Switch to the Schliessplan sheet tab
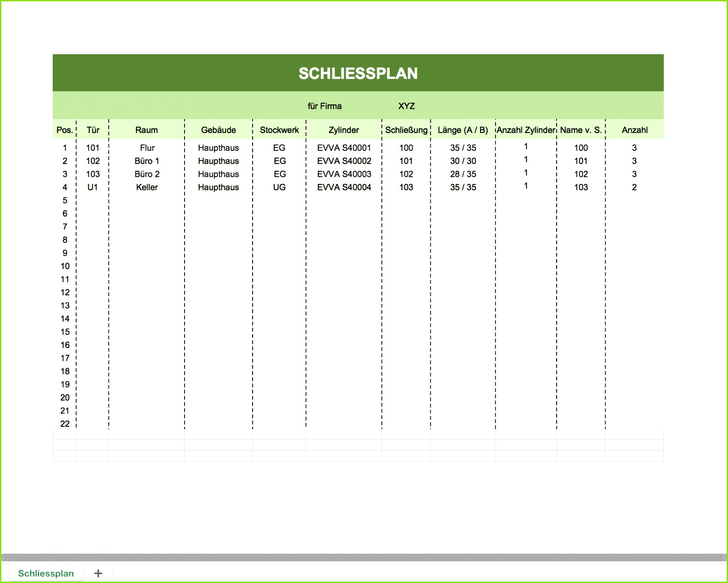This screenshot has width=728, height=583. tap(46, 573)
